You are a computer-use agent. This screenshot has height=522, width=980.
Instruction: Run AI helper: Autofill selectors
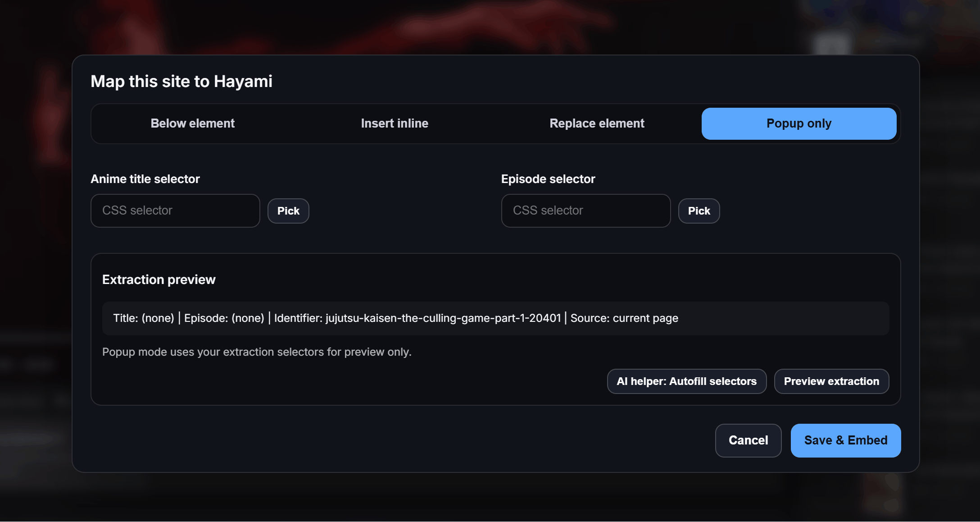click(687, 381)
